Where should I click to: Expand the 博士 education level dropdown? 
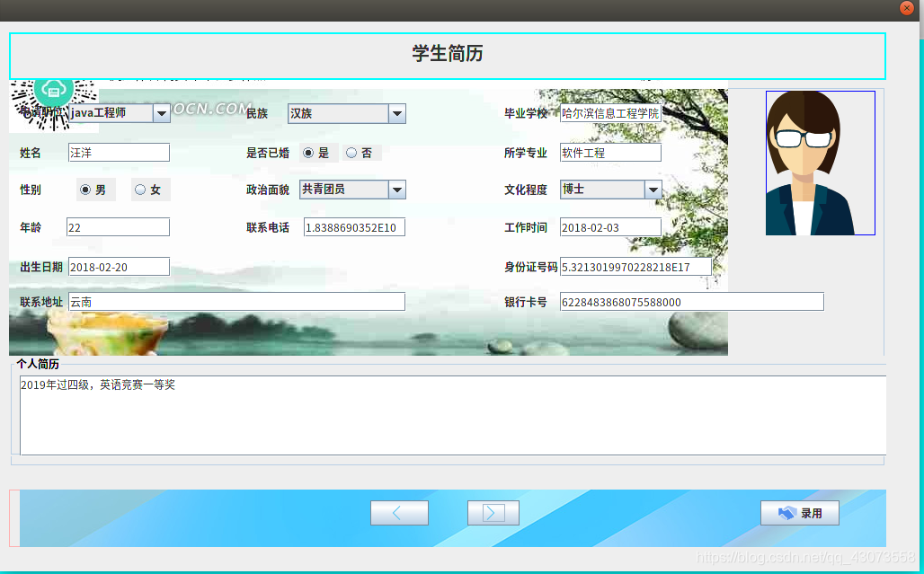(x=653, y=190)
